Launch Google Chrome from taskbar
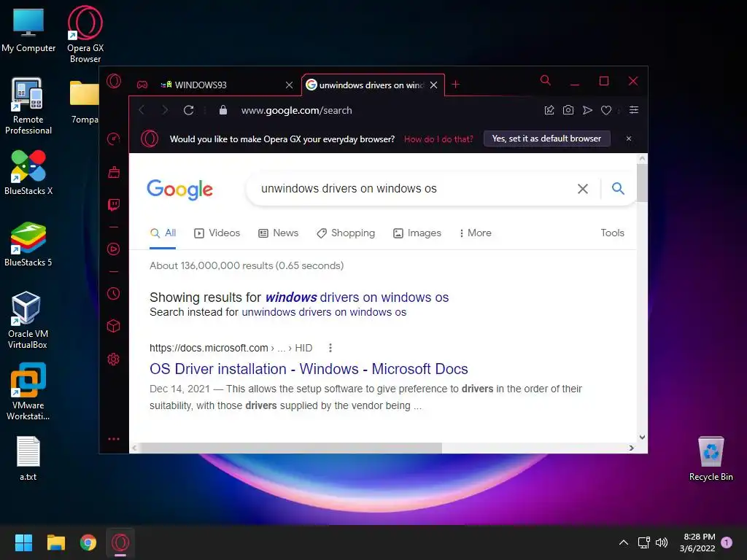The width and height of the screenshot is (747, 560). (88, 542)
